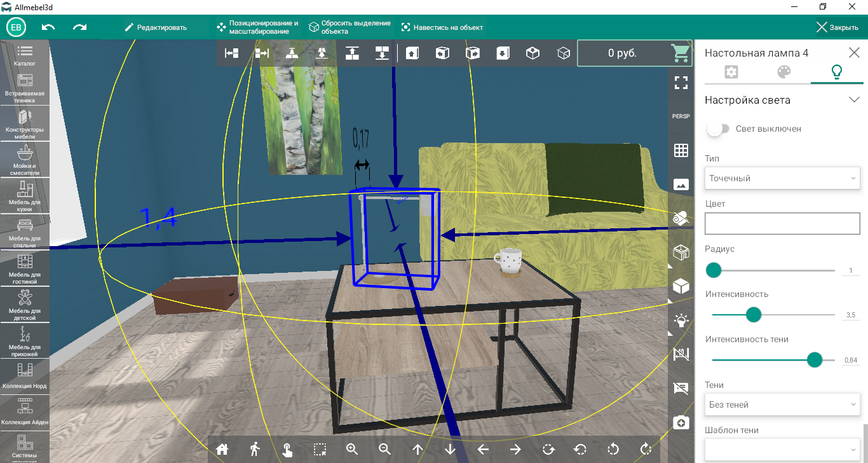This screenshot has height=463, width=868.
Task: Open Конструкторы мебели category
Action: coord(25,124)
